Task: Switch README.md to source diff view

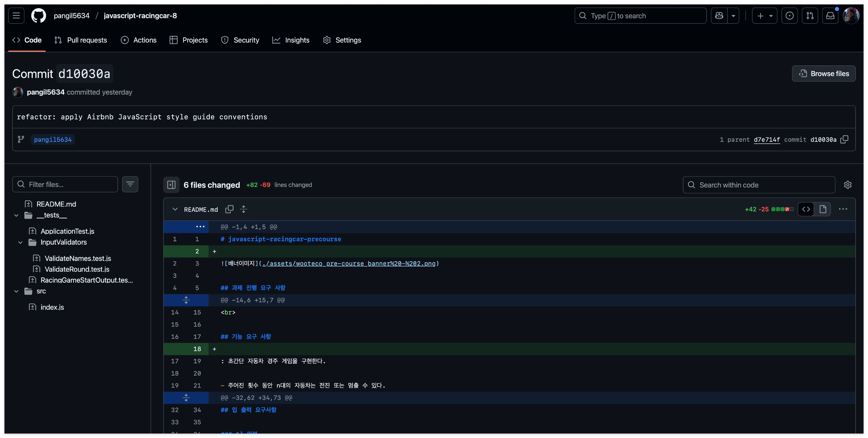Action: click(806, 209)
